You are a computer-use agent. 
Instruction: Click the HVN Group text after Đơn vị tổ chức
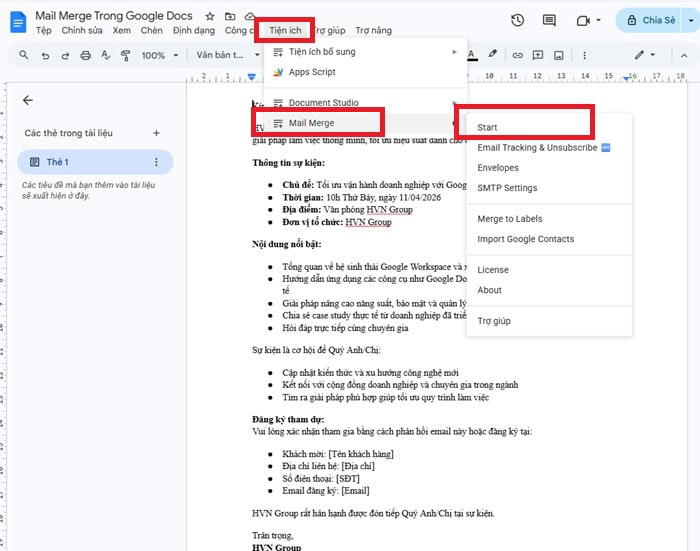pyautogui.click(x=368, y=222)
